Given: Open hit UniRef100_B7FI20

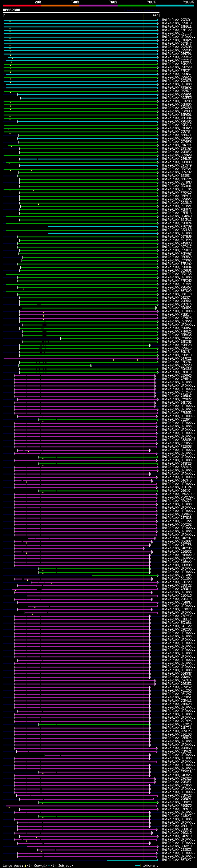Looking at the screenshot, I should (177, 30).
